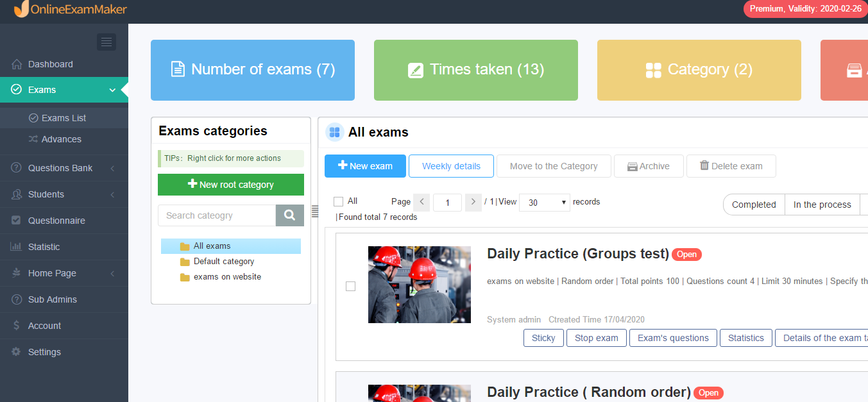Screen dimensions: 868x402
Task: Toggle the sidebar hamburger menu icon
Action: coord(106,42)
